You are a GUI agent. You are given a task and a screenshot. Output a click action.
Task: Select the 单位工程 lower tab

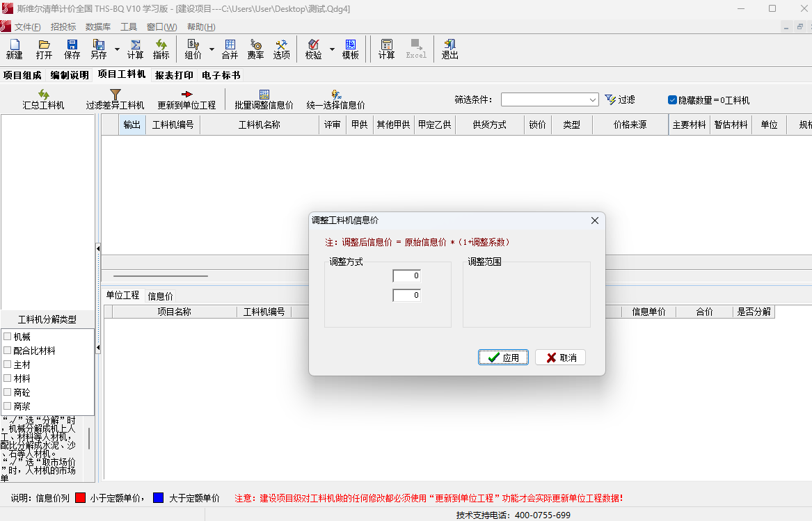pos(122,295)
